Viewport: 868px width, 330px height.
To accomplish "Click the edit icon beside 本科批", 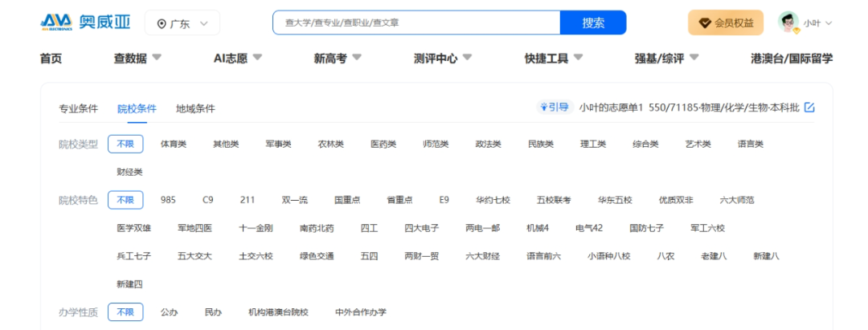I will pyautogui.click(x=809, y=108).
